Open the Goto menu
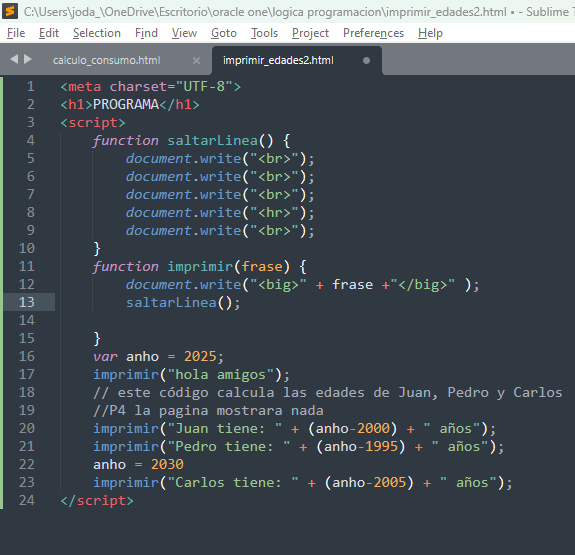 [x=224, y=33]
